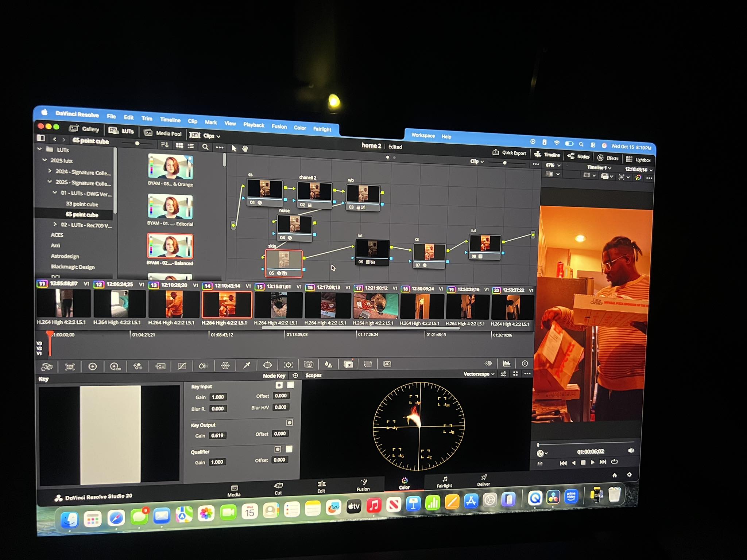747x560 pixels.
Task: Open the RGB Mixer palette
Action: coord(138,366)
